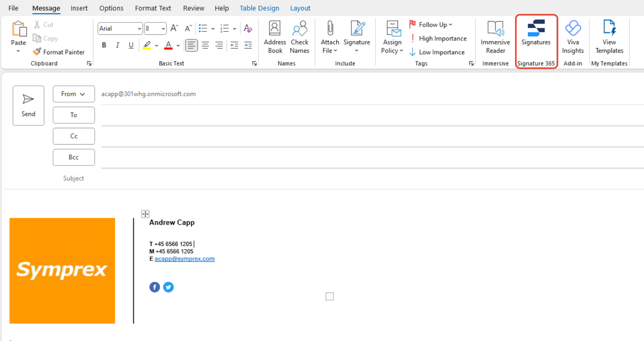
Task: Open the Layout tab
Action: click(x=300, y=8)
